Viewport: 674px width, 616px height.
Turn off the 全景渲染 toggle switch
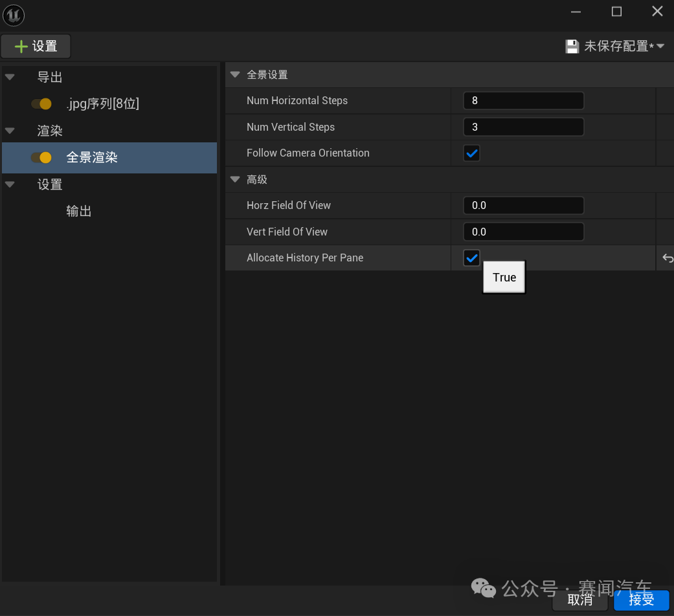click(42, 157)
